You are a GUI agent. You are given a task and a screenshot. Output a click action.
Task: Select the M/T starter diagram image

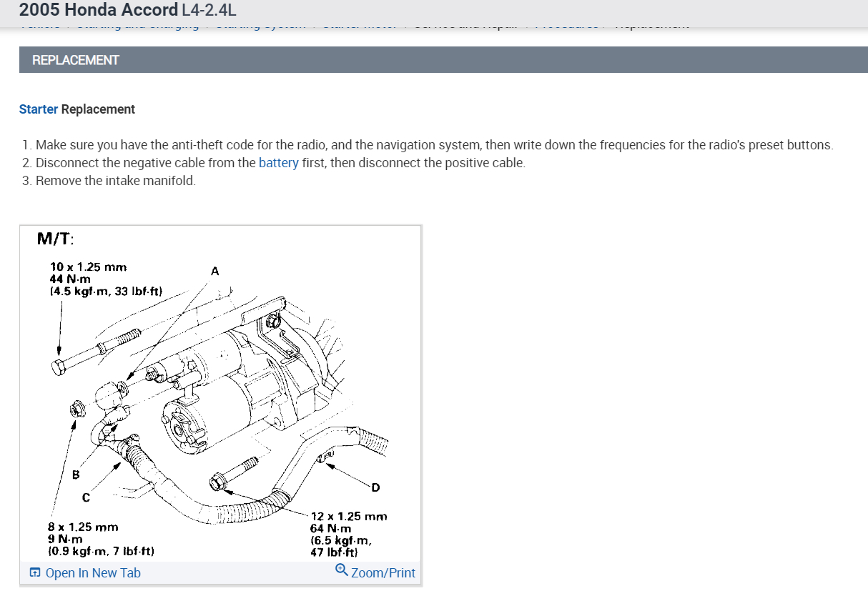[x=221, y=394]
